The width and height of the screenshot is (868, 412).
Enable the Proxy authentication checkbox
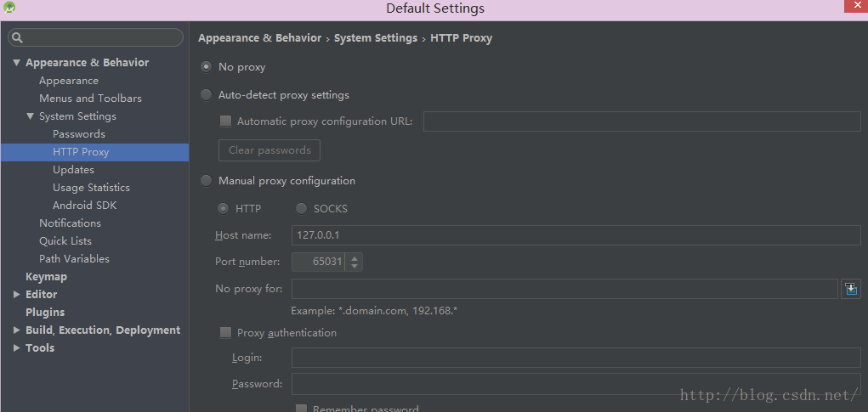click(x=225, y=333)
